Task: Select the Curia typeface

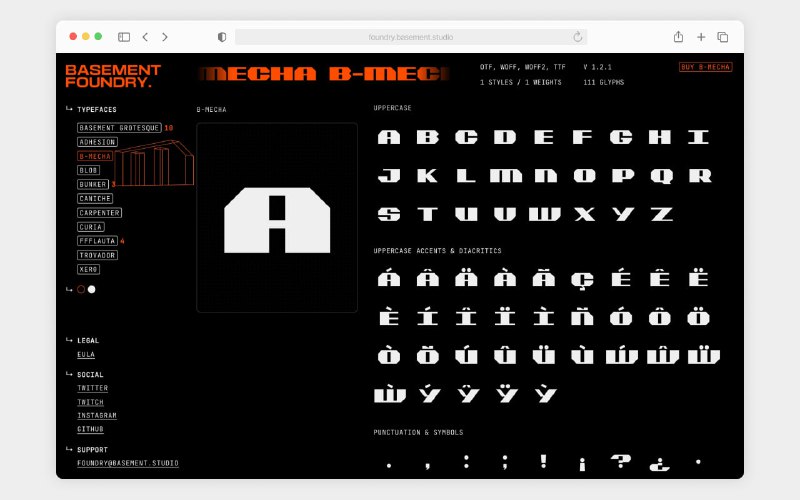Action: tap(91, 227)
